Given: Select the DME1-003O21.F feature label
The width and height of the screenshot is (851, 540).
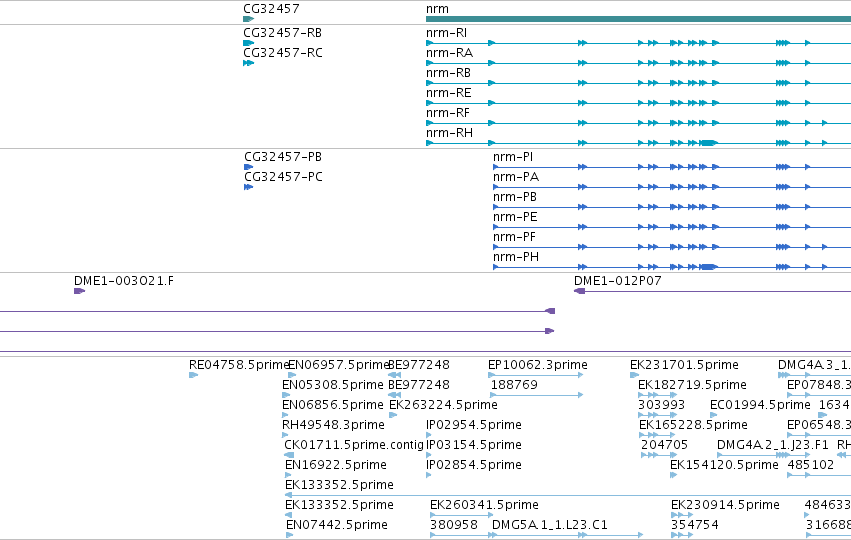Looking at the screenshot, I should pyautogui.click(x=124, y=281).
